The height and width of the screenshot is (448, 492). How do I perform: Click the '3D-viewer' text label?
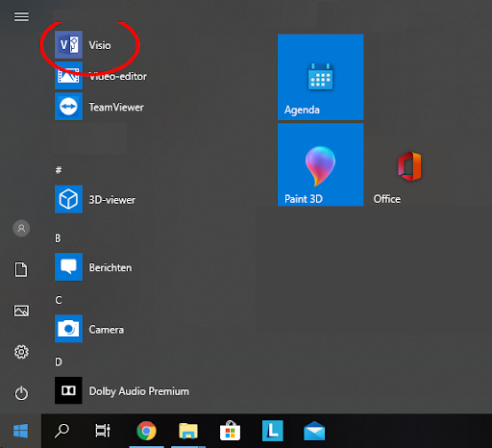[x=112, y=200]
